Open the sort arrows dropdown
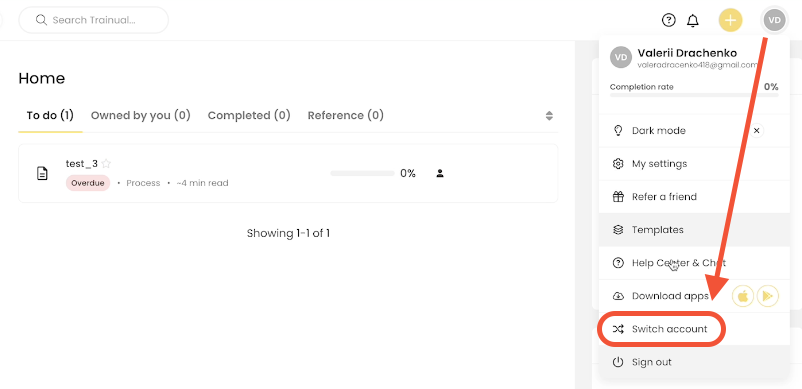 [x=549, y=116]
